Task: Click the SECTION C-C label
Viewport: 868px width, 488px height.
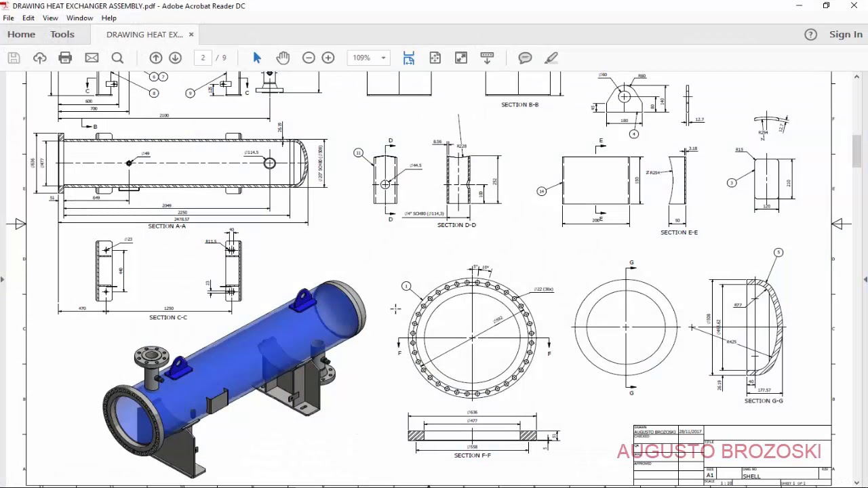Action: [168, 317]
